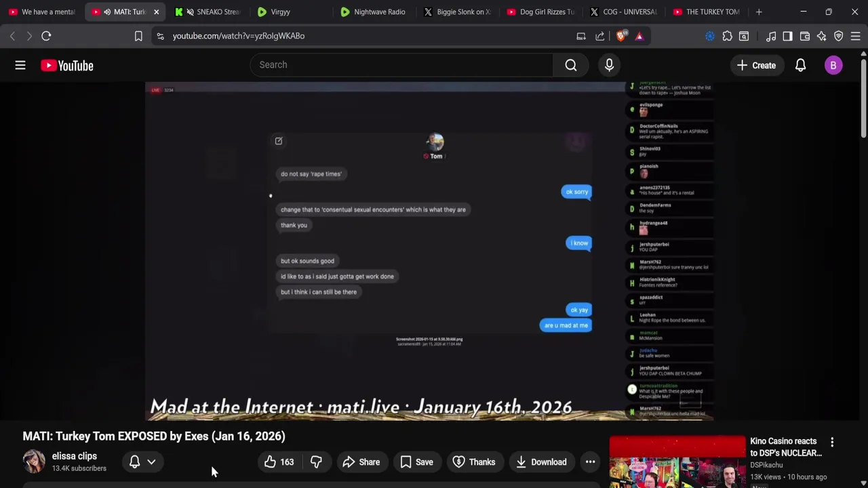Switch to the "We have a mental" tab

41,12
